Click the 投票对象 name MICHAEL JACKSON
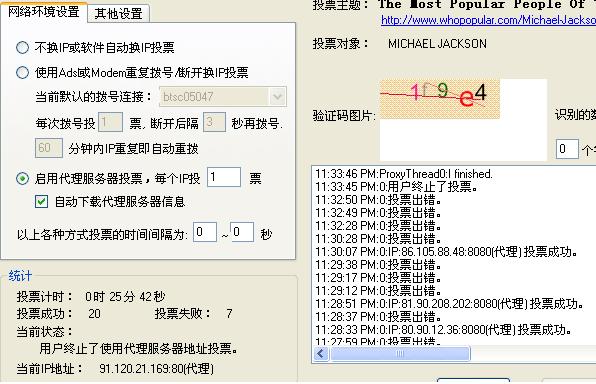 [437, 44]
